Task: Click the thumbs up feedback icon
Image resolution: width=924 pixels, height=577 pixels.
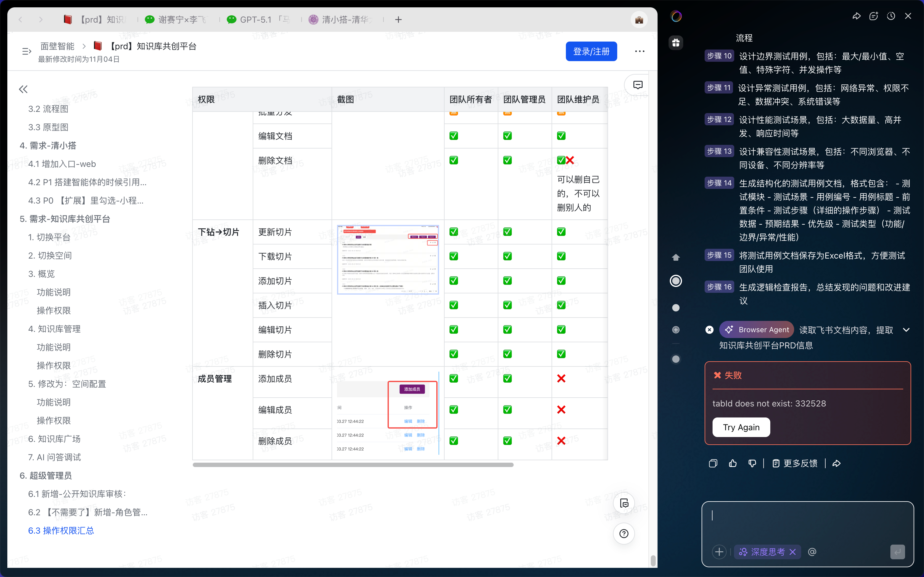Action: tap(733, 463)
